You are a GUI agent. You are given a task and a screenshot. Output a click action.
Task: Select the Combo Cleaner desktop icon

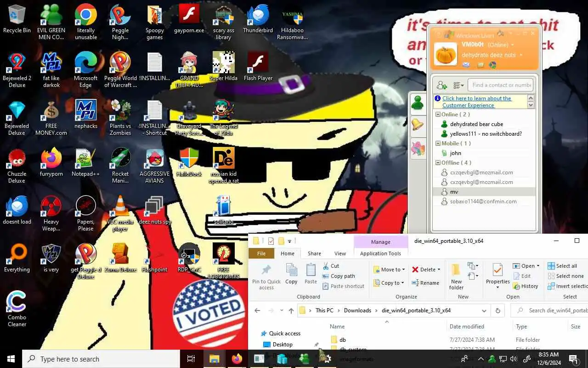pos(17,309)
